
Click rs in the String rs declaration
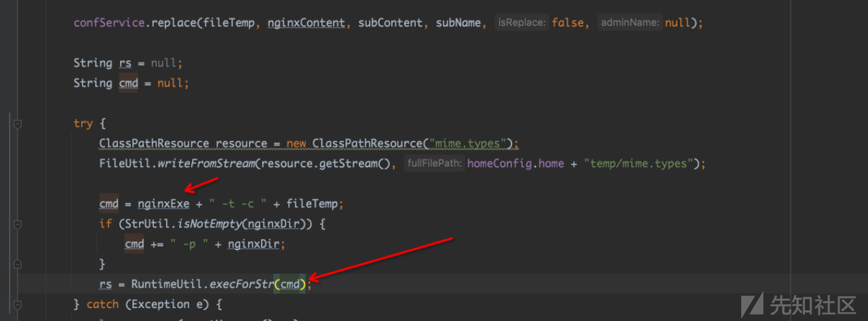tap(125, 63)
